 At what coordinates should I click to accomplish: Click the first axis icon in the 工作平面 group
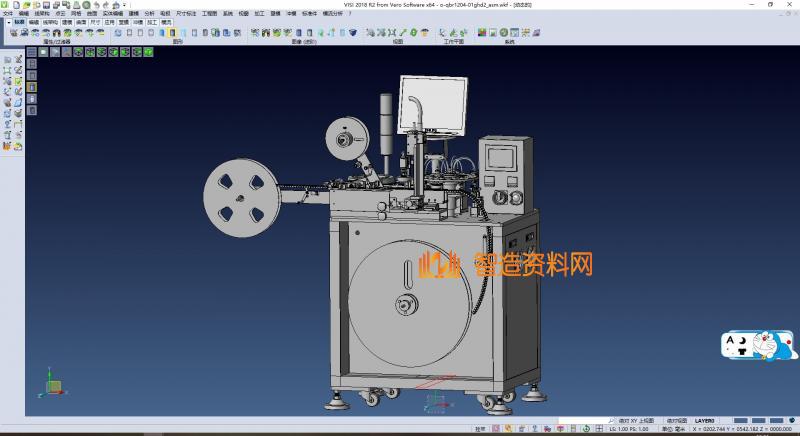coord(442,33)
